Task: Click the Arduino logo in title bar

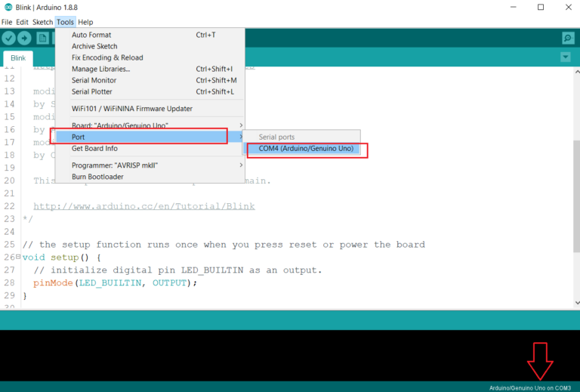Action: (x=8, y=7)
